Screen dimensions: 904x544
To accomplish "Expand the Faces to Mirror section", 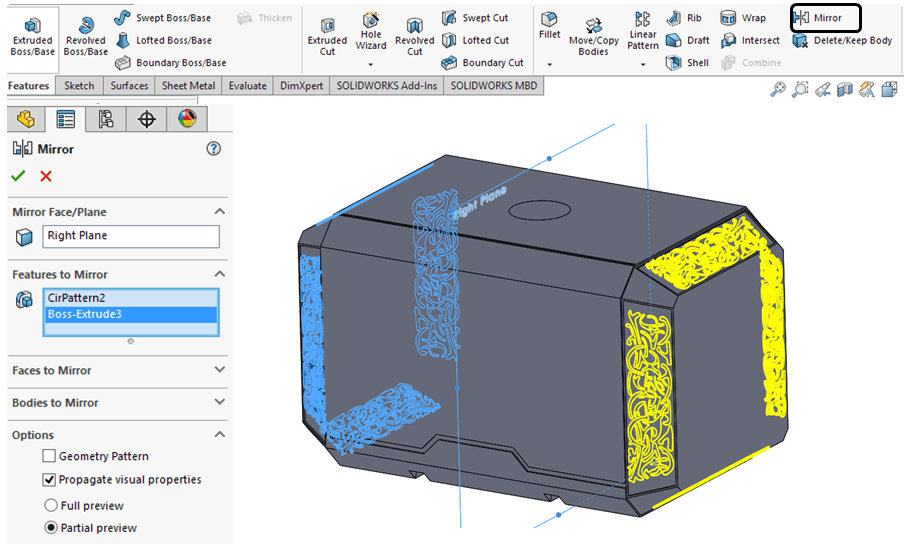I will tap(220, 370).
